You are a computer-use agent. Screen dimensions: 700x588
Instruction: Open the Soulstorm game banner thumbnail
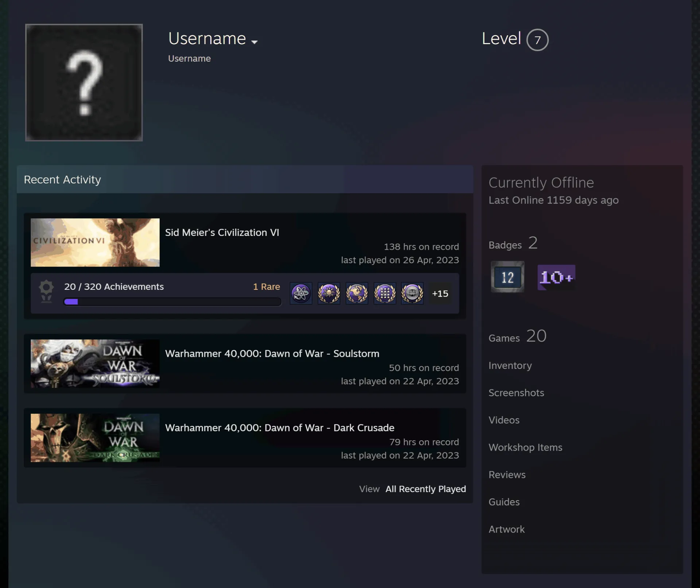(x=95, y=363)
